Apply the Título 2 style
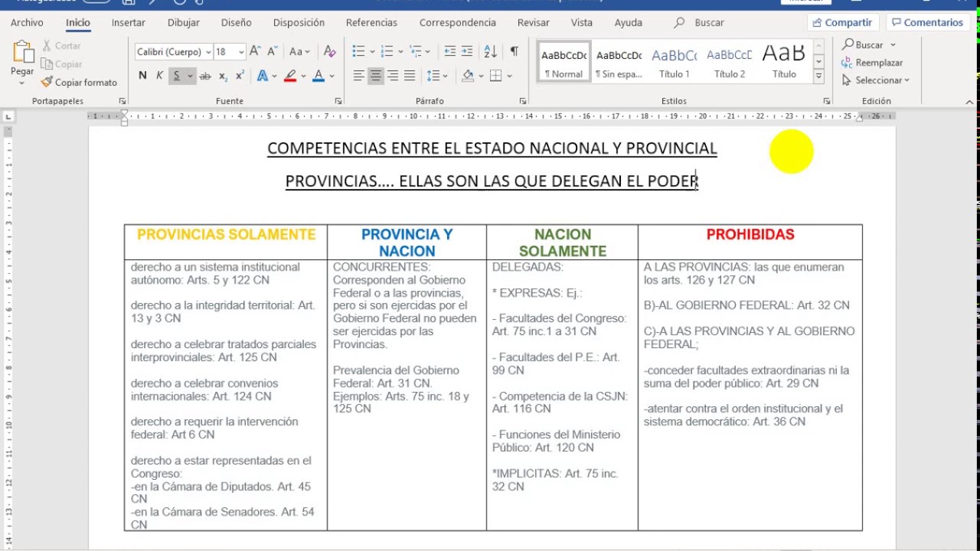Viewport: 980px width, 551px height. (730, 62)
